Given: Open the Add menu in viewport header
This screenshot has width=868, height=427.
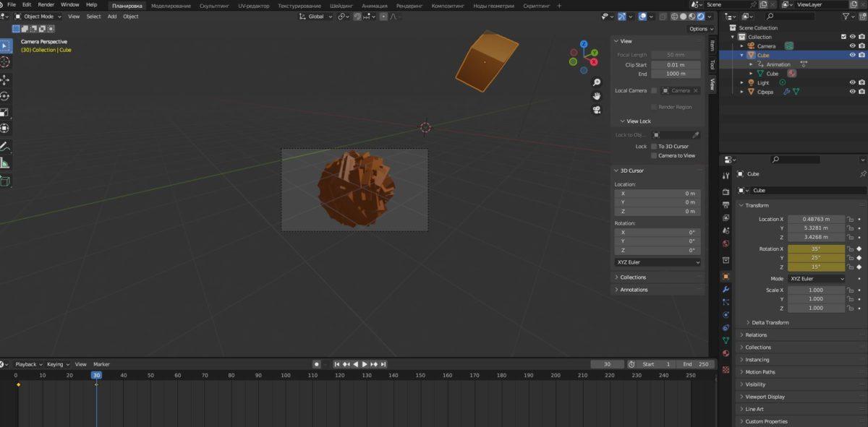Looking at the screenshot, I should [112, 16].
